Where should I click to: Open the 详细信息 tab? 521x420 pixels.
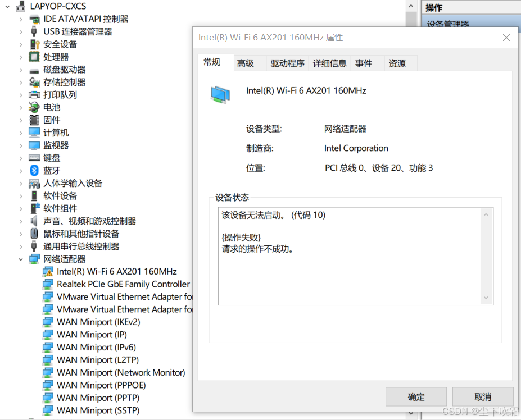point(329,63)
